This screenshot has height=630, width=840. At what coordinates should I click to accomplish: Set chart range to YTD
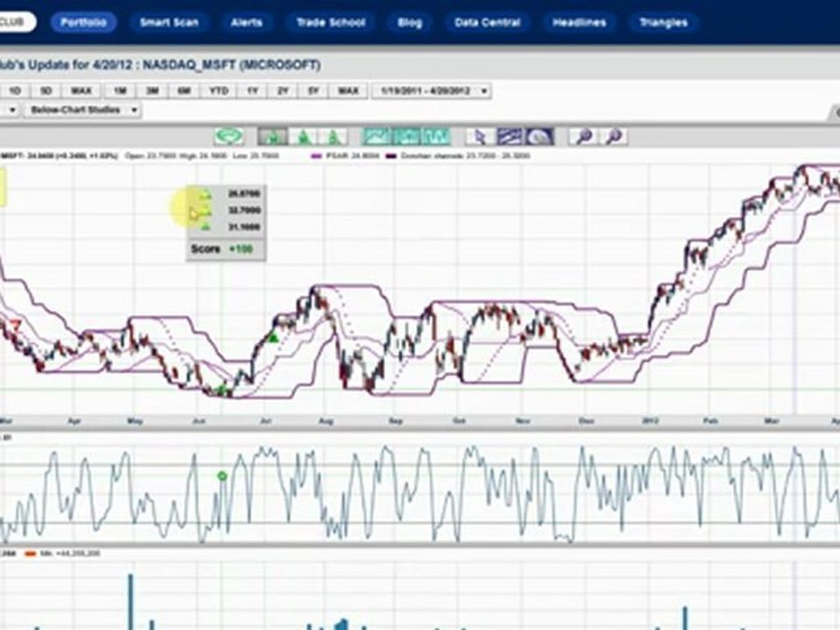[x=219, y=91]
